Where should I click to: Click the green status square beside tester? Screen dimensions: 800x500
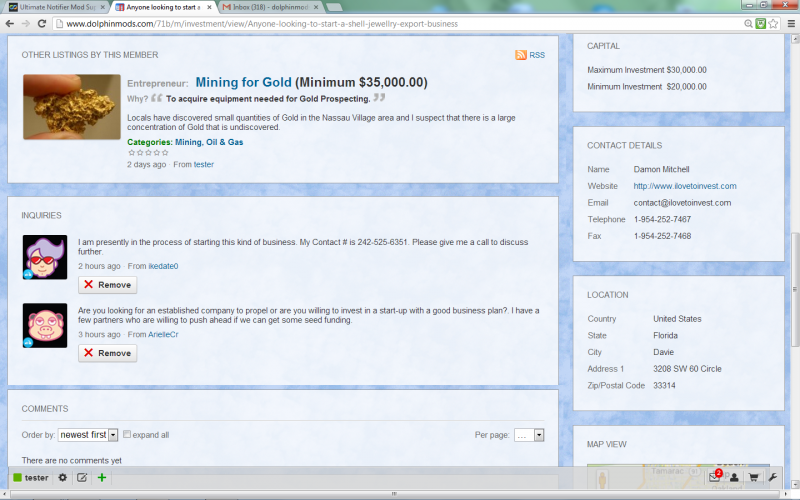[x=17, y=478]
